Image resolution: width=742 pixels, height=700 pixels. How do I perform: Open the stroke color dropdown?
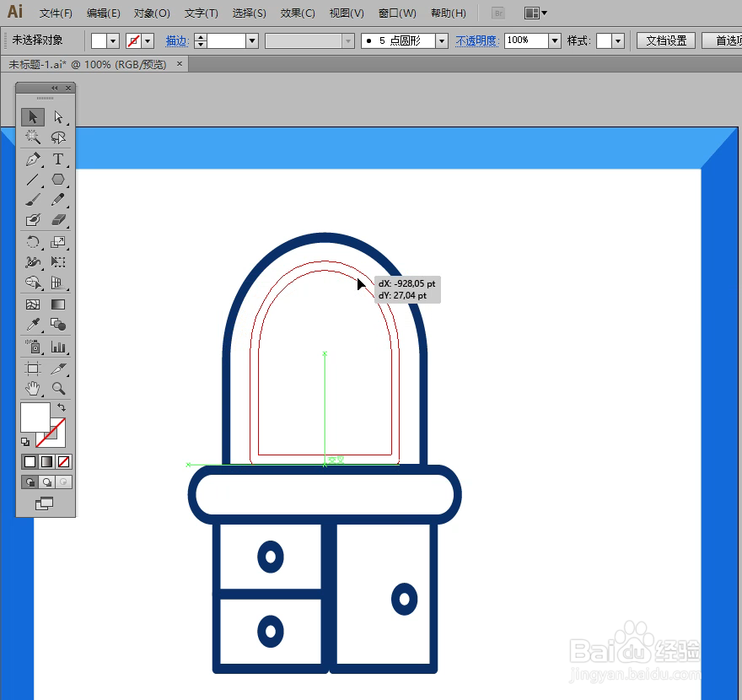point(148,41)
